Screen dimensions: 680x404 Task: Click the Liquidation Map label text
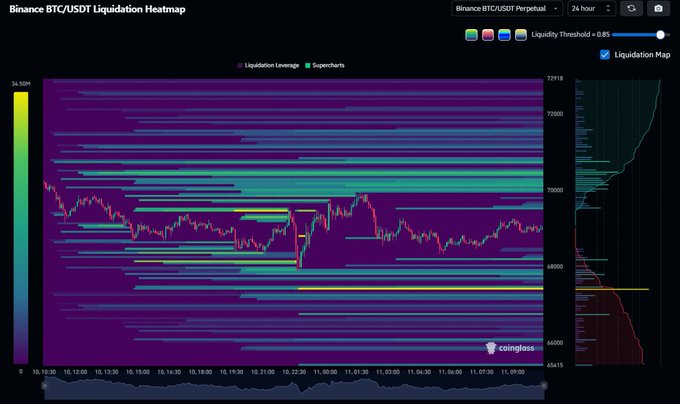[x=642, y=55]
